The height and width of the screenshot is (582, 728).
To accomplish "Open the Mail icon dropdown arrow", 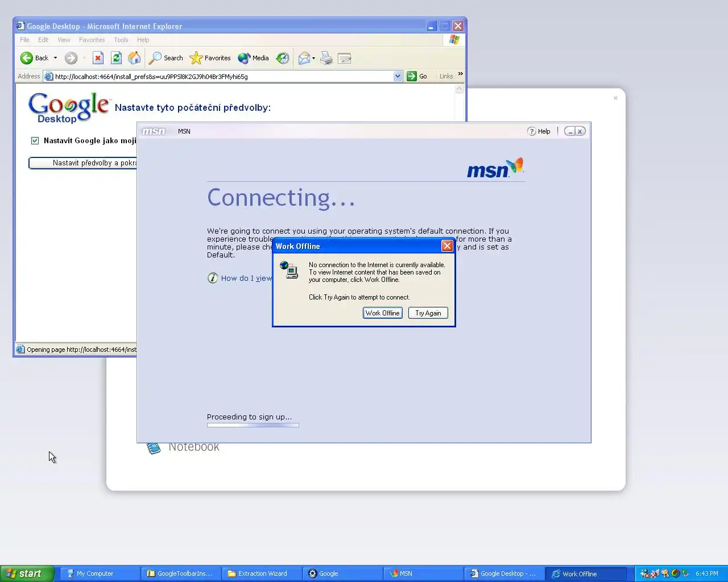I will tap(313, 58).
